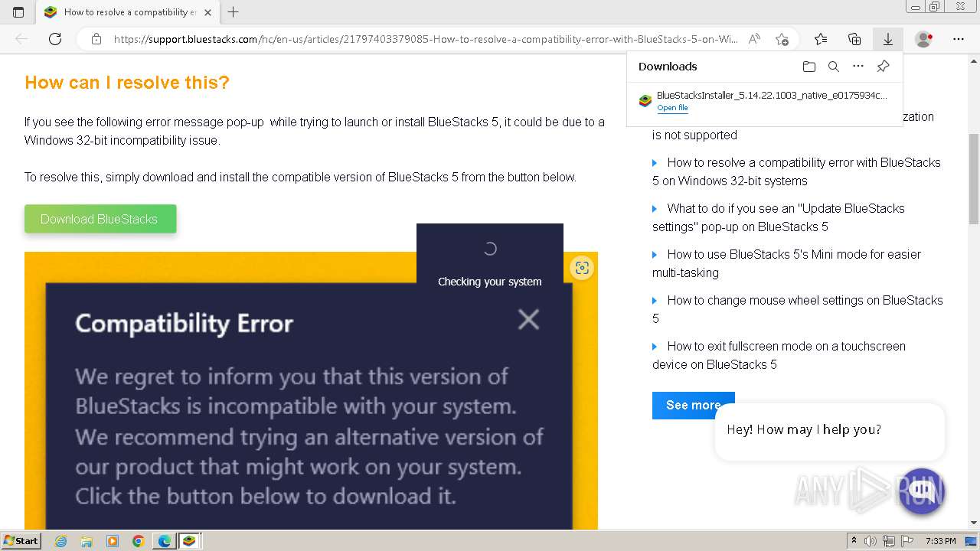Switch to Microsoft Edge taskbar icon
Viewport: 980px width, 551px height.
[165, 541]
